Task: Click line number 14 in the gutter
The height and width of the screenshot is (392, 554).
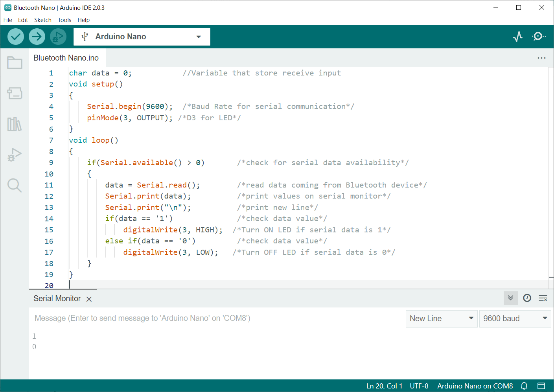Action: tap(49, 219)
